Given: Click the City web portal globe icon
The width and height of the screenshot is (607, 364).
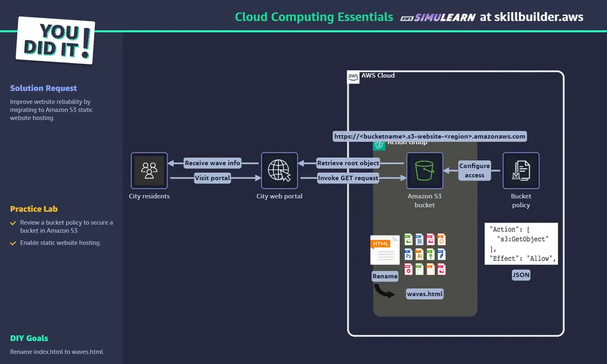Looking at the screenshot, I should pos(279,170).
